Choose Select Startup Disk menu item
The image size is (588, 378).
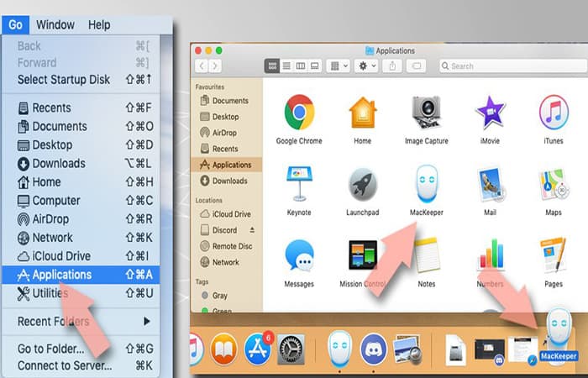pos(81,80)
